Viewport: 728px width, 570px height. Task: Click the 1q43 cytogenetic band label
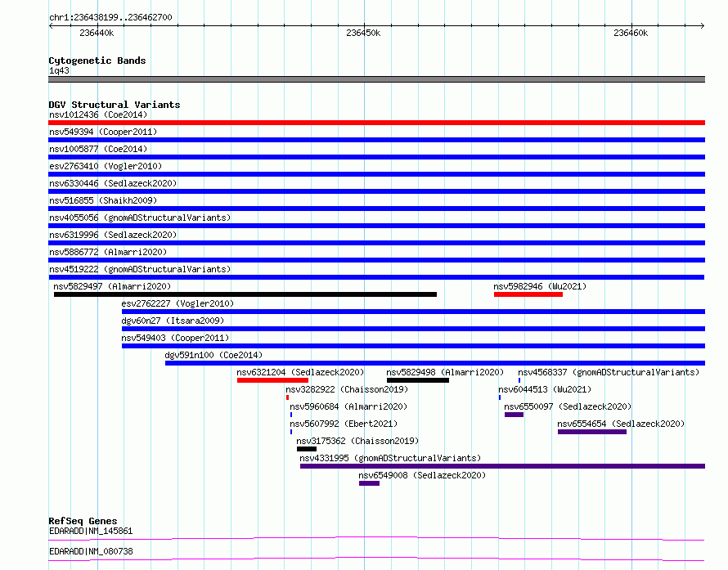pyautogui.click(x=59, y=70)
